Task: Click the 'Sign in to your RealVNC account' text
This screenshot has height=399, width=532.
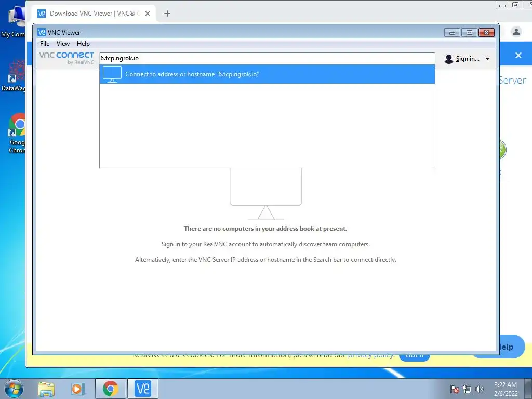Action: (x=265, y=244)
